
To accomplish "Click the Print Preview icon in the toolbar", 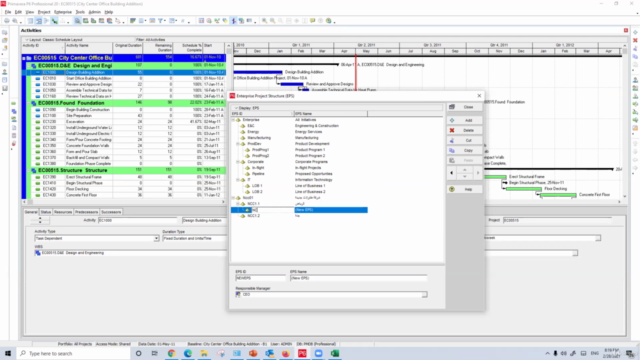I will click(15, 21).
